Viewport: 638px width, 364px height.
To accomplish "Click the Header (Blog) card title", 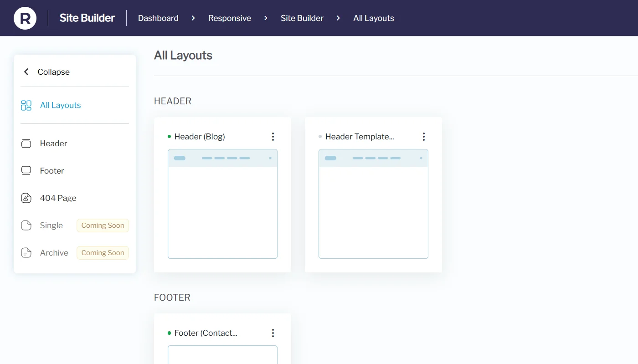I will coord(200,137).
